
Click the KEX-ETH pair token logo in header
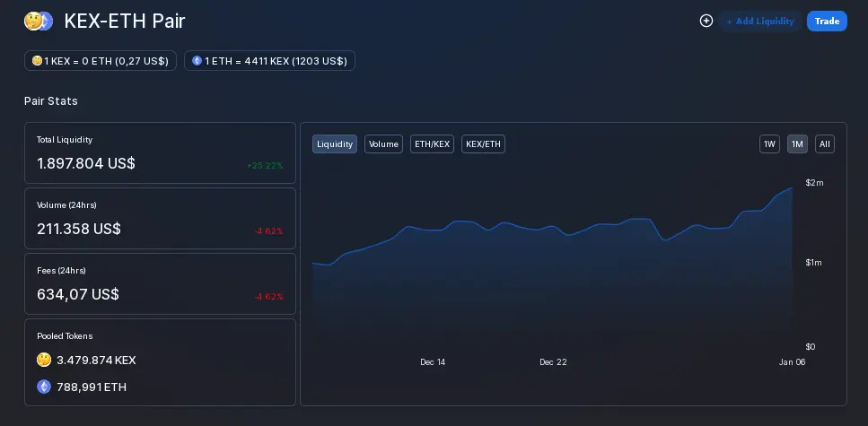[39, 21]
